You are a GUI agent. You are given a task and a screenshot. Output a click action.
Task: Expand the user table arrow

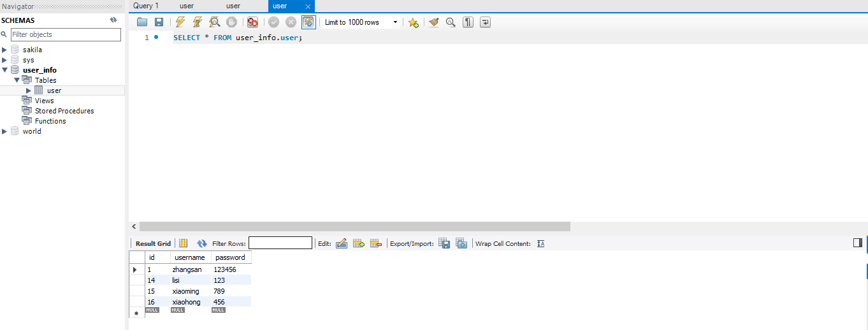[x=29, y=90]
